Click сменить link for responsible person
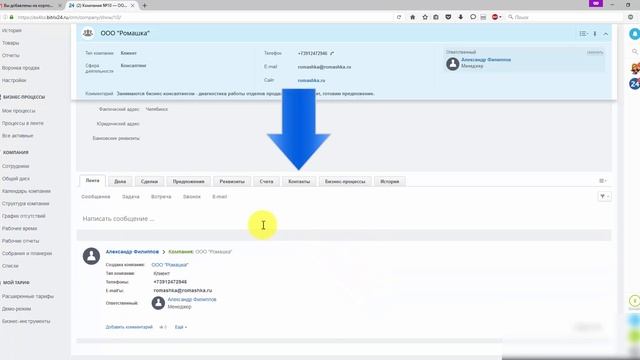This screenshot has width=640, height=360. coord(595,52)
